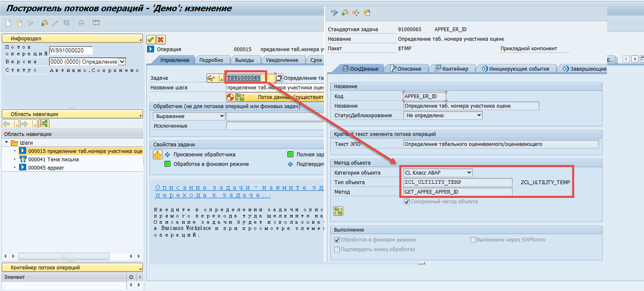Enable Подтвердить конец обработки checkbox
Viewport: 644px width, 291px height.
coord(337,249)
